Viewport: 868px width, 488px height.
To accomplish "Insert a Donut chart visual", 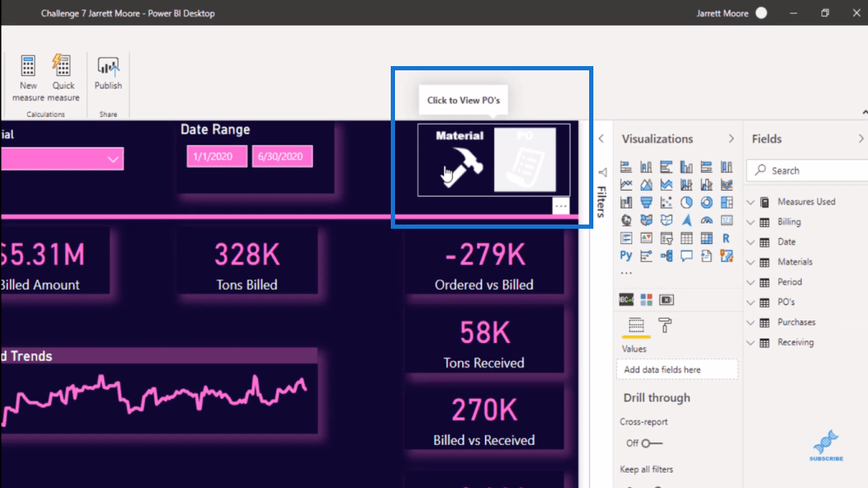I will [706, 202].
